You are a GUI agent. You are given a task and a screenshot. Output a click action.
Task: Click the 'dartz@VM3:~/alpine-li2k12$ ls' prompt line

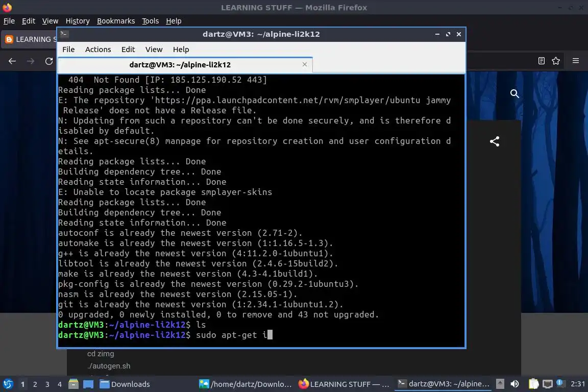point(132,325)
